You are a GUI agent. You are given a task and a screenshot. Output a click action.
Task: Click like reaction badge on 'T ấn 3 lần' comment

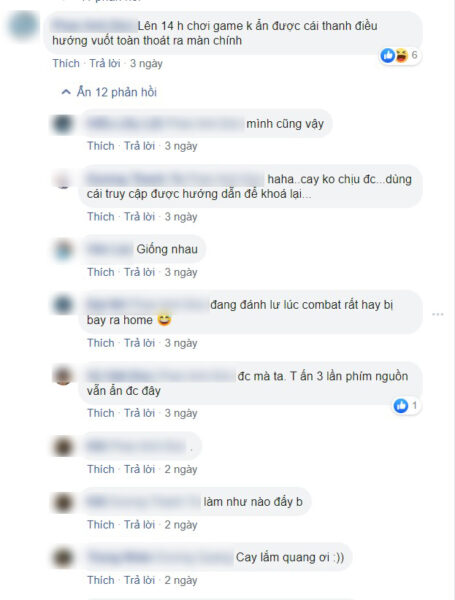click(x=406, y=406)
